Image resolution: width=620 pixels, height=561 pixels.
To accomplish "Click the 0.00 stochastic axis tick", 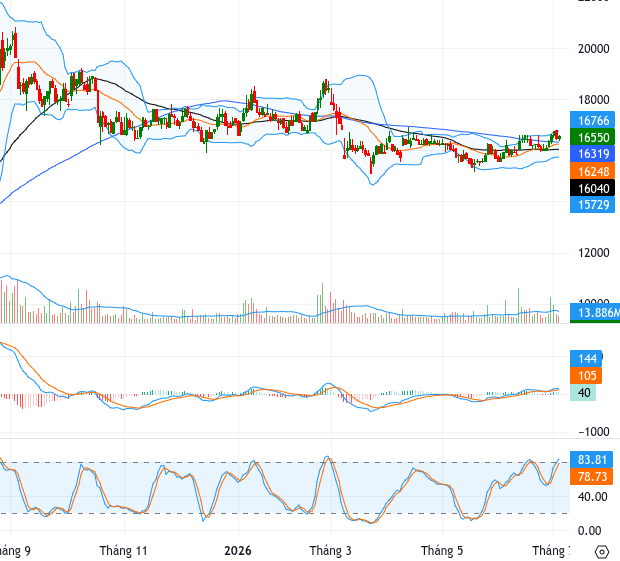I will coord(589,531).
